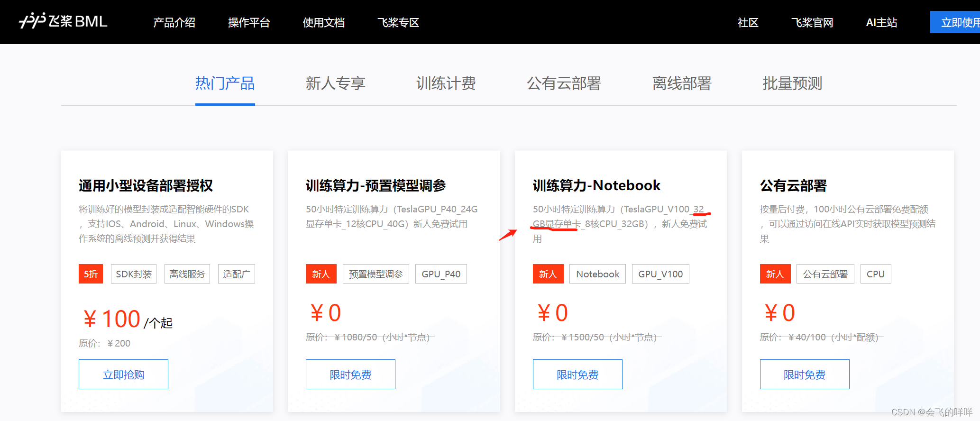
Task: Click the 训练算力-Notebook title
Action: coord(596,185)
